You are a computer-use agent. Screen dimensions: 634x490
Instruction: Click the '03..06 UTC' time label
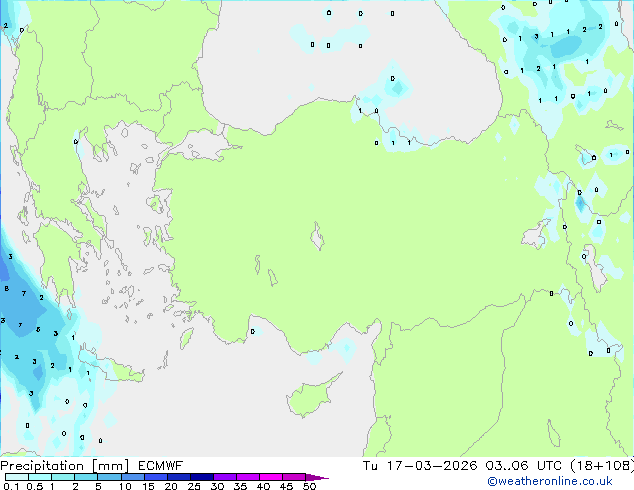click(523, 466)
